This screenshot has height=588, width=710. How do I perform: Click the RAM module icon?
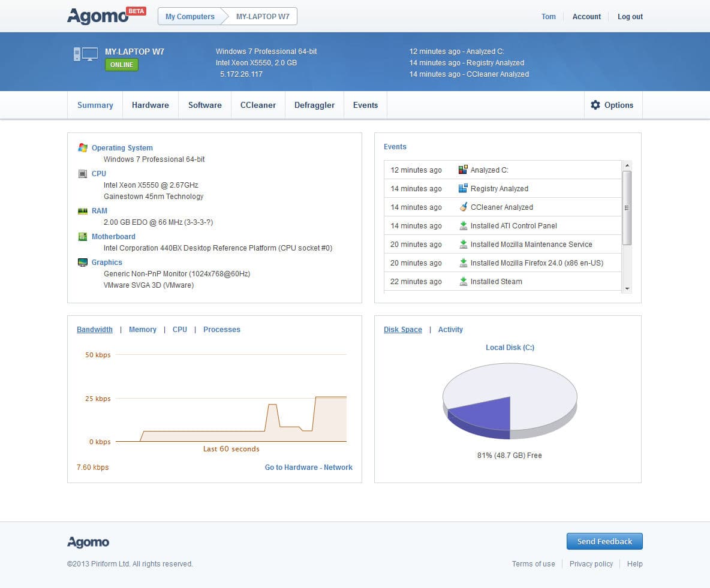click(83, 211)
